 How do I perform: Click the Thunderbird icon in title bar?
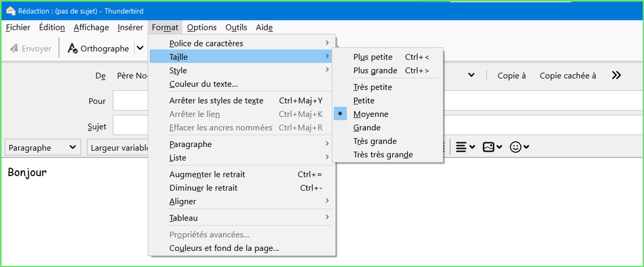[11, 10]
